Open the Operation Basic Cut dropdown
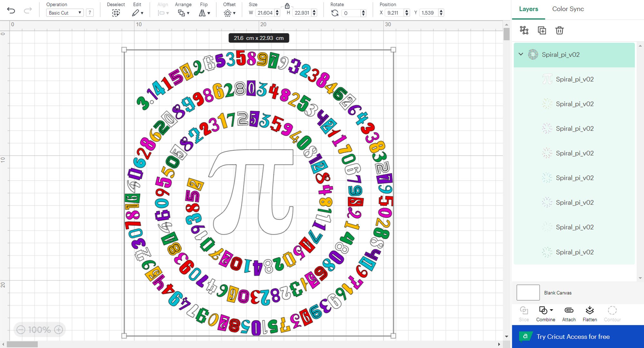 [x=65, y=13]
